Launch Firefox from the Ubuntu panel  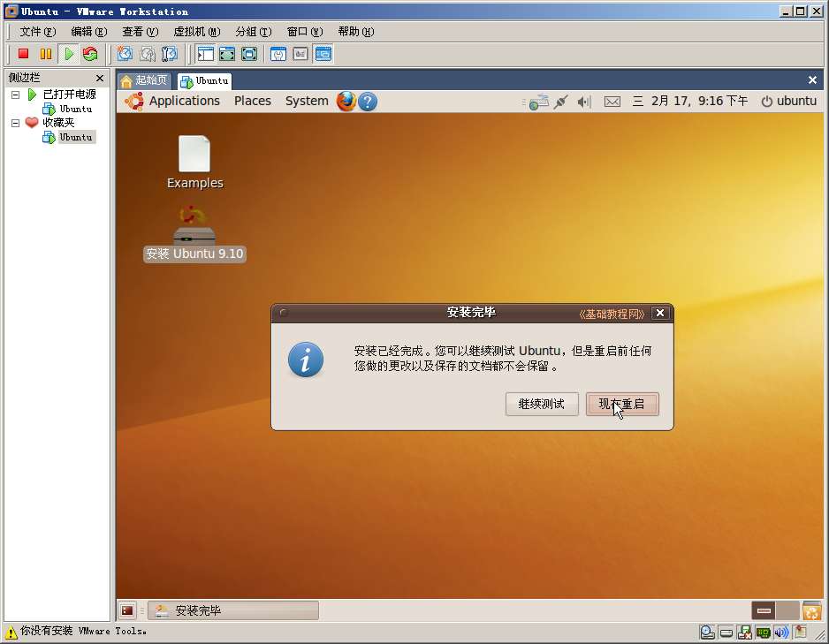(x=346, y=101)
